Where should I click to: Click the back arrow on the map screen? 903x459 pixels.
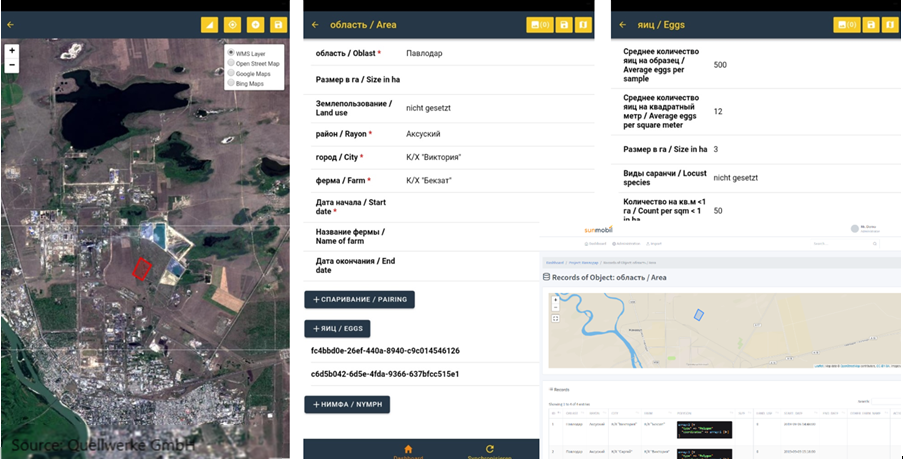point(11,24)
